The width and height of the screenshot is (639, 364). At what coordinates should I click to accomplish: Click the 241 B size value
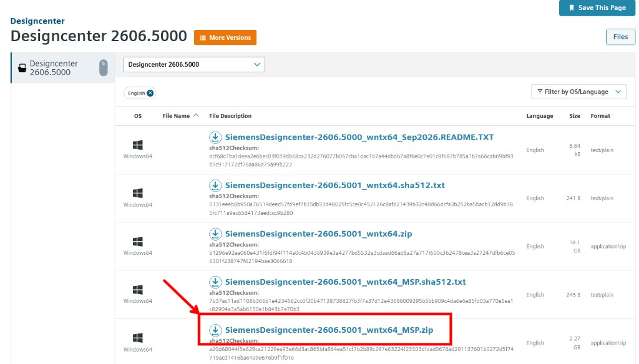pos(573,198)
